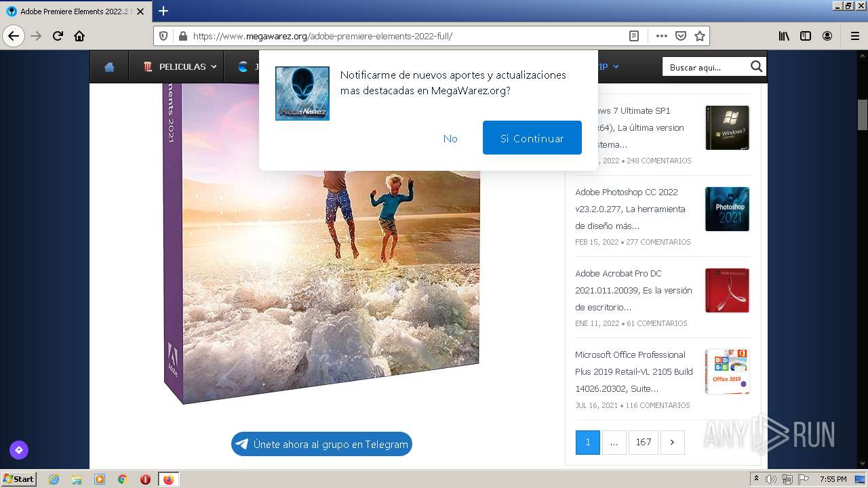Show site security padlock information
Image resolution: width=868 pixels, height=488 pixels.
[x=182, y=36]
